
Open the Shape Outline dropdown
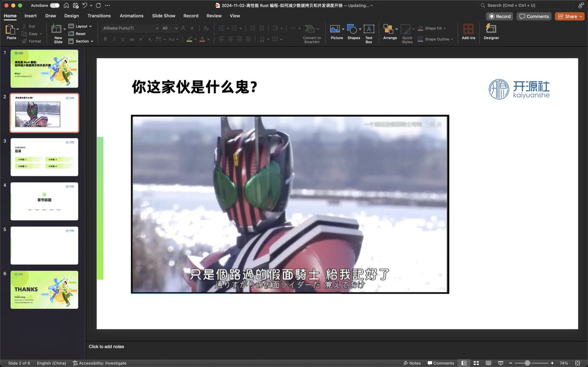(x=435, y=39)
